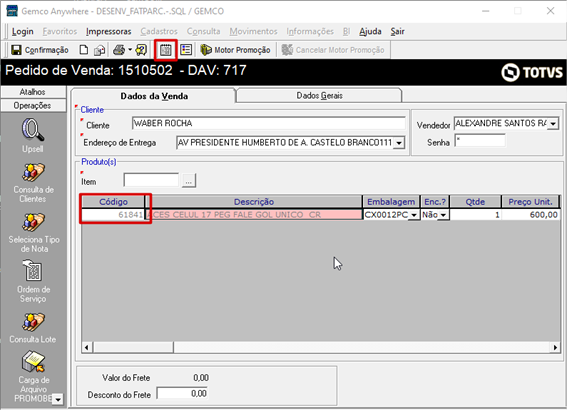Click the Código column header

tap(113, 202)
